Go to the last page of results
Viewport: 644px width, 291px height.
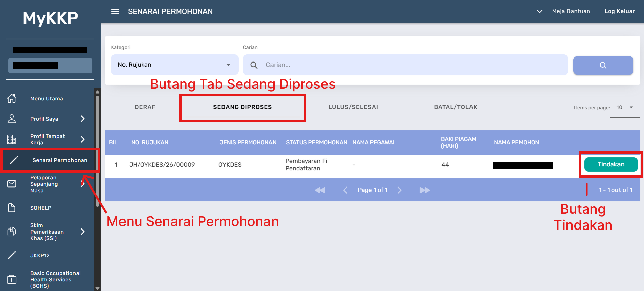pos(425,190)
